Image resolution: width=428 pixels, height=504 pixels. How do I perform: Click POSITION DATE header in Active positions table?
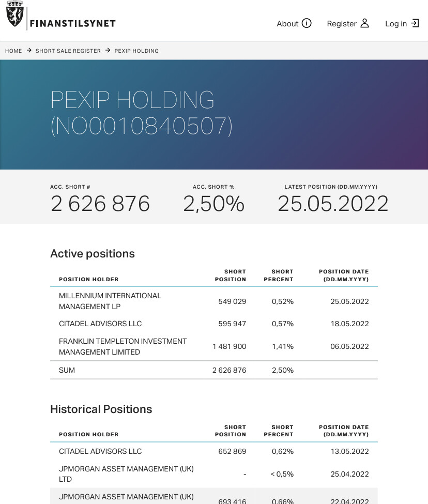coord(344,276)
